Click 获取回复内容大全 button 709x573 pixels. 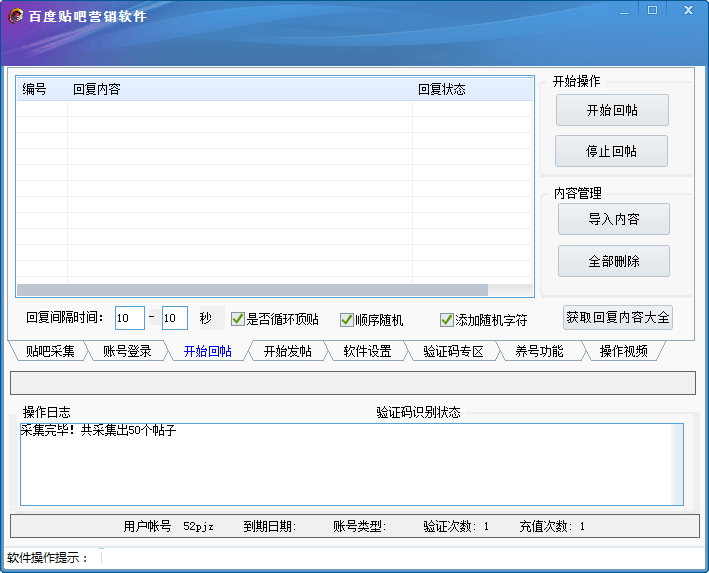618,317
